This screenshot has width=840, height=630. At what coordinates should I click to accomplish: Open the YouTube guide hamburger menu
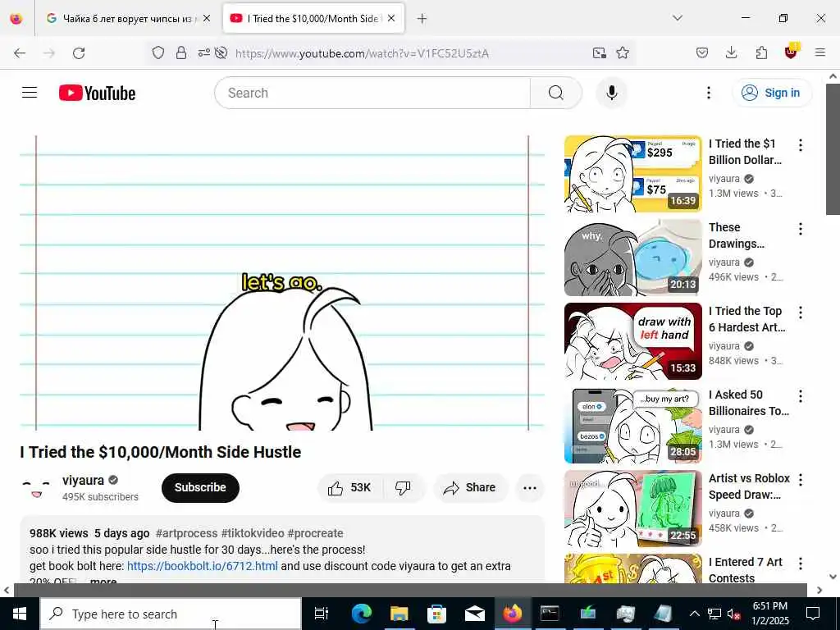30,93
